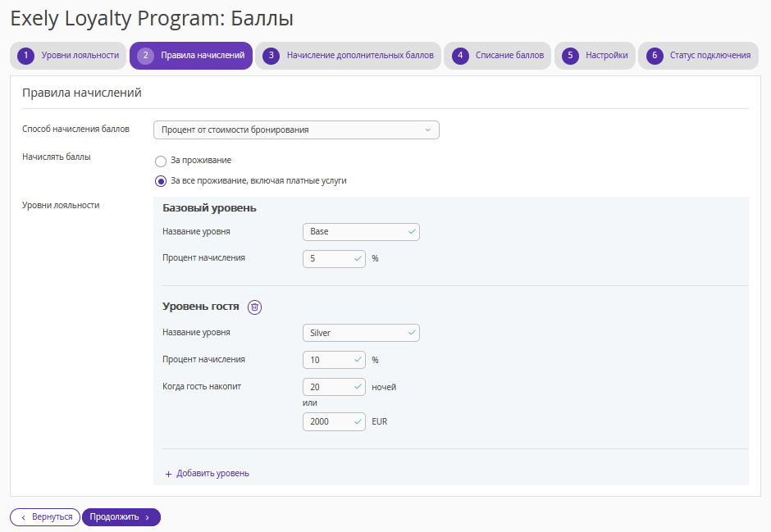Click the left arrow in Вернуться button
This screenshot has height=532, width=771.
coord(23,517)
